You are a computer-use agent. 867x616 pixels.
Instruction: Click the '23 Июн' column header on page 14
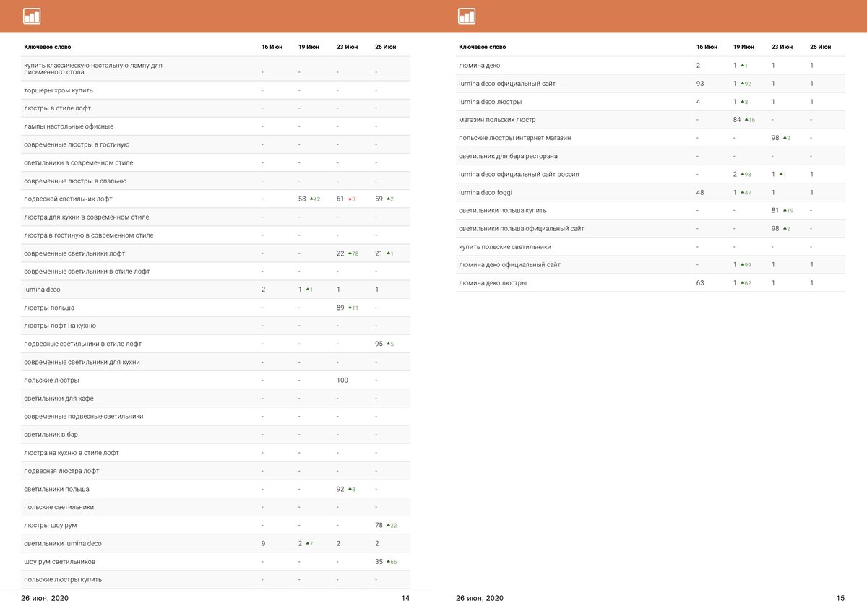347,47
